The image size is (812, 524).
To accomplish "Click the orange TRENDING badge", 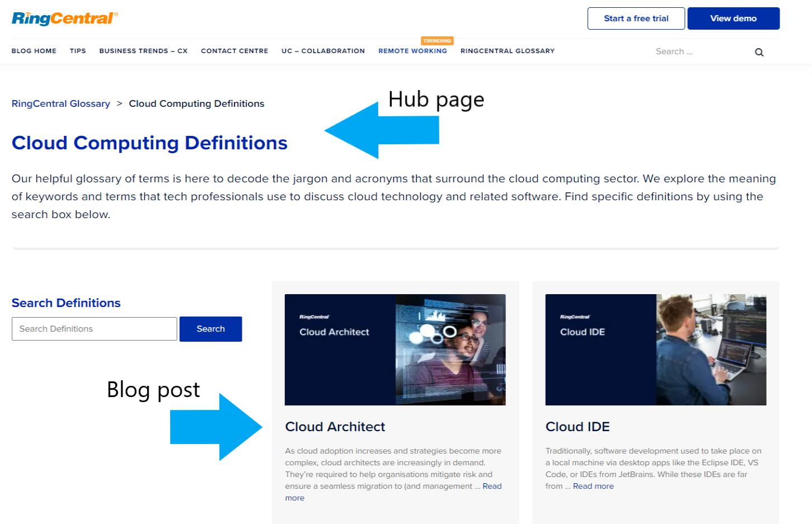I will 438,40.
